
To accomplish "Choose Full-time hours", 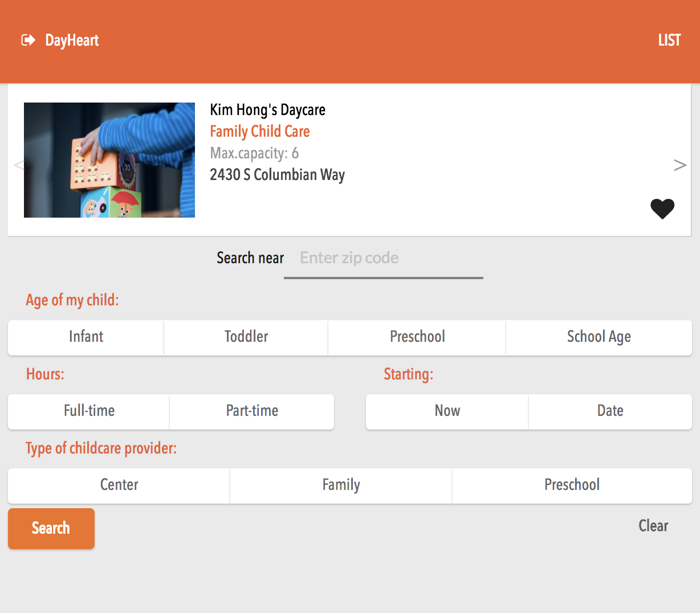I will [89, 411].
